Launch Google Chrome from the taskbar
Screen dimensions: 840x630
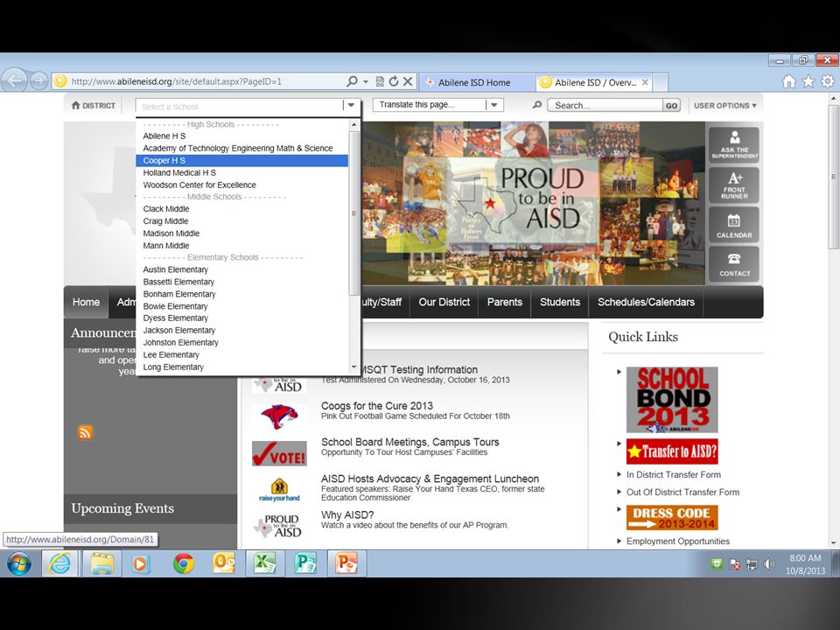(x=183, y=563)
